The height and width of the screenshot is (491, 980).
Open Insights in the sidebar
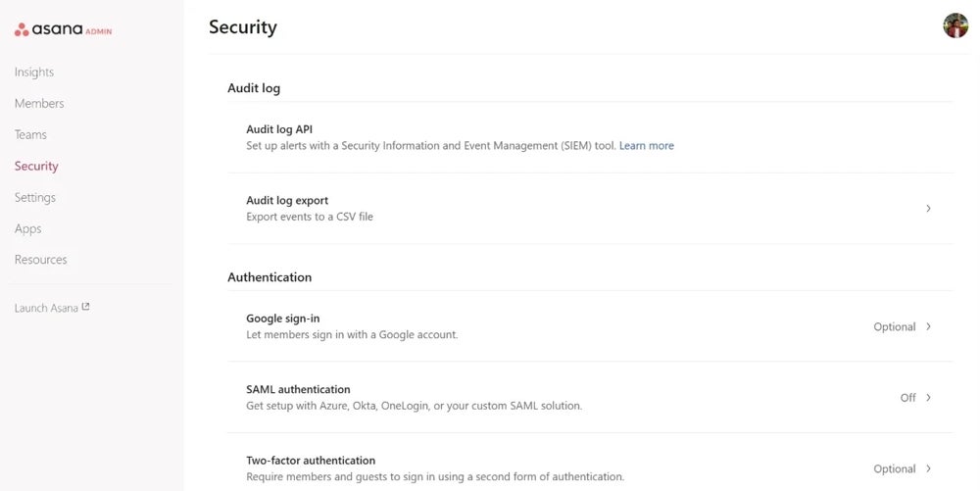point(33,72)
